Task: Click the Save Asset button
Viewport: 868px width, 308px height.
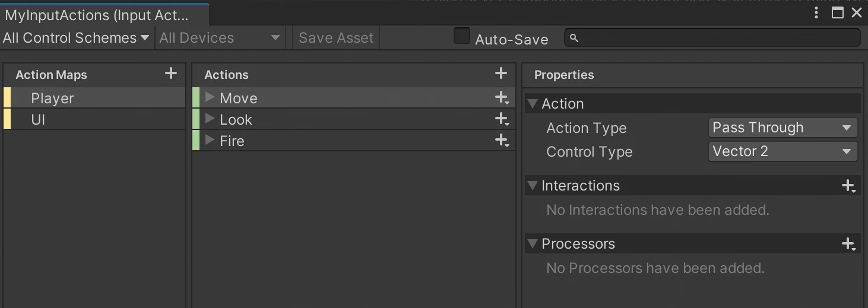Action: tap(336, 38)
